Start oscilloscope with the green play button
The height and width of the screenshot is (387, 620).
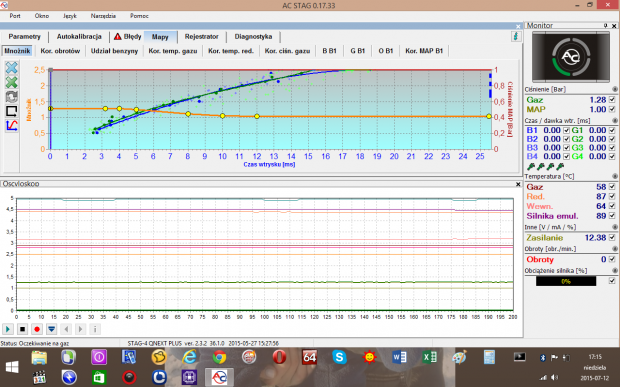8,329
